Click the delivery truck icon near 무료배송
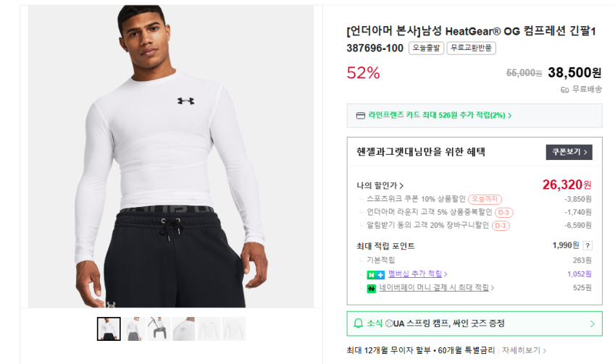 (565, 90)
